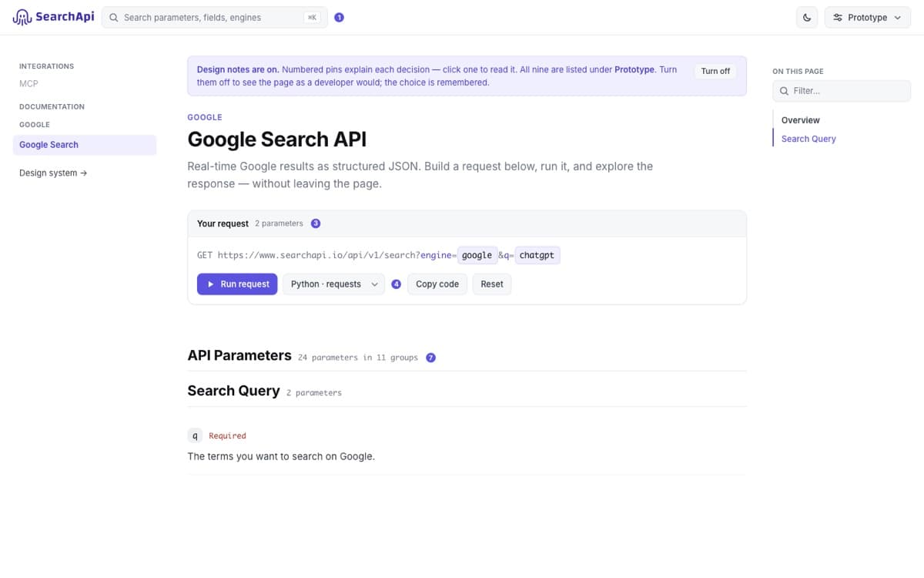Toggle dark mode with the moon icon
Screen dimensions: 924x578
pyautogui.click(x=807, y=17)
